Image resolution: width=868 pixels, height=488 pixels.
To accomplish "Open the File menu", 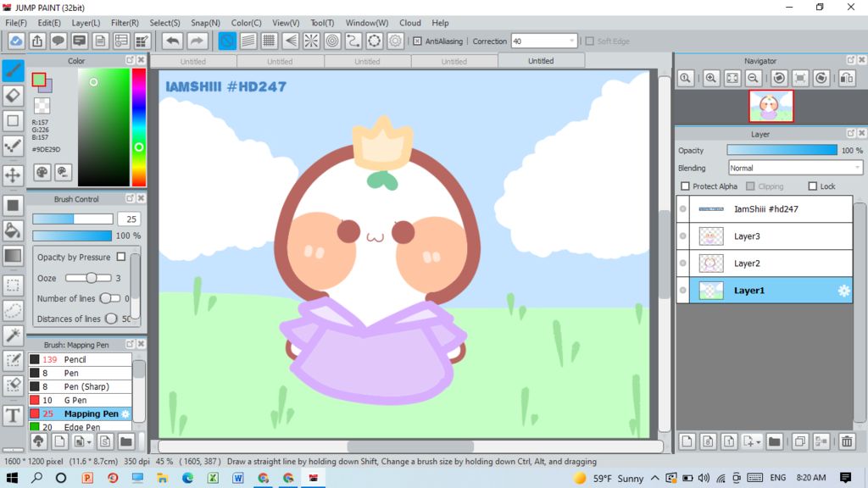I will tap(16, 23).
